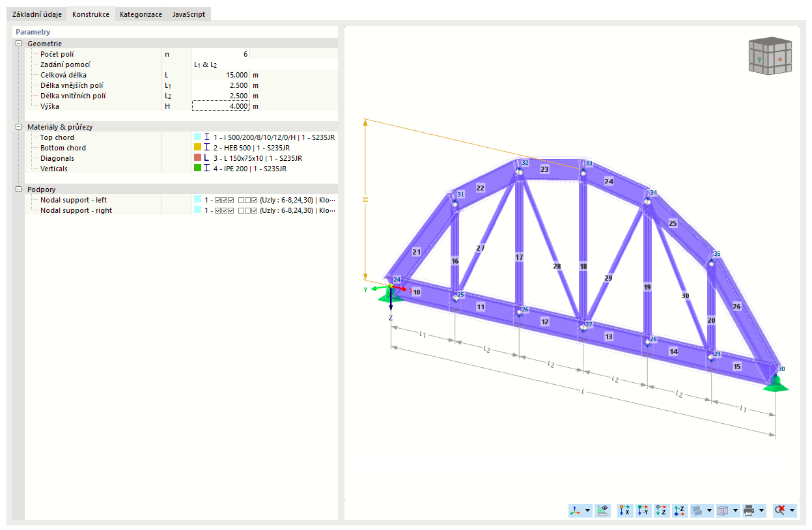Open the dropdown arrow beside printer icon
Viewport: 812px width, 530px height.
pos(761,510)
